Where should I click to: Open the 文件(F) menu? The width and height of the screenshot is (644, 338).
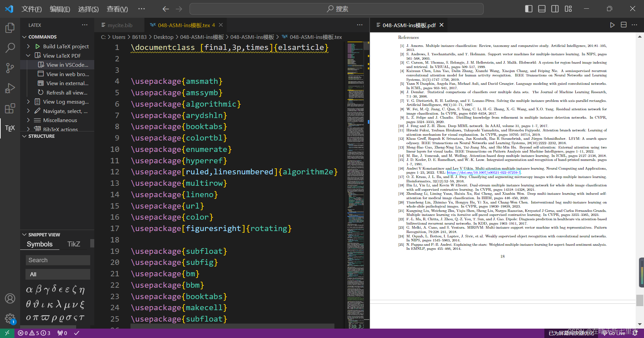[x=32, y=9]
